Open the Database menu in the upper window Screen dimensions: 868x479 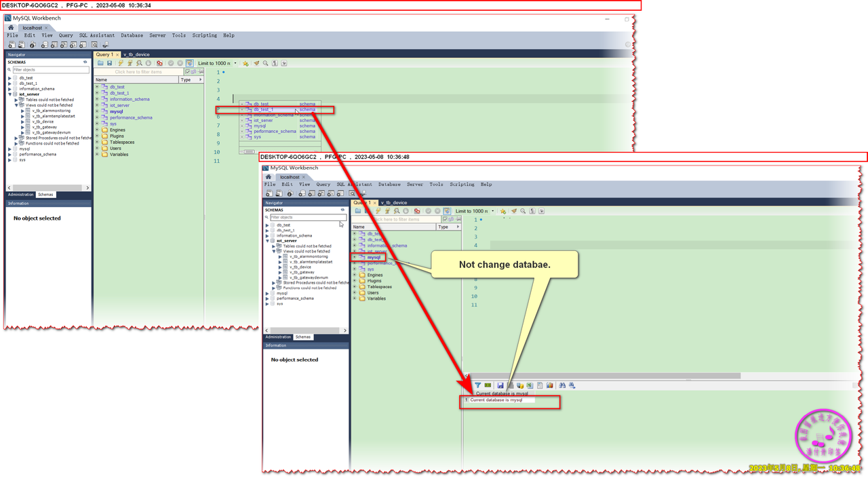tap(132, 35)
